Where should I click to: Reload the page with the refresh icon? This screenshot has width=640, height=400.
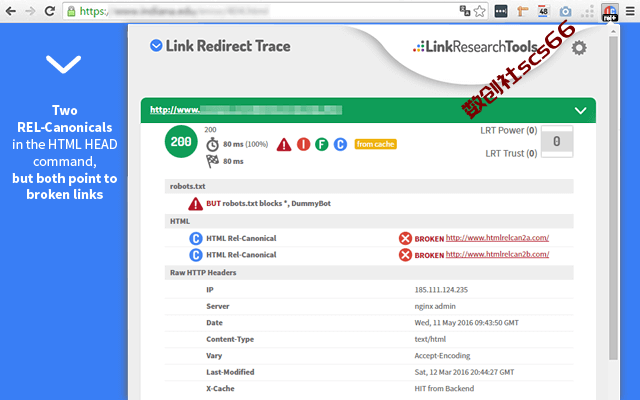(x=50, y=11)
